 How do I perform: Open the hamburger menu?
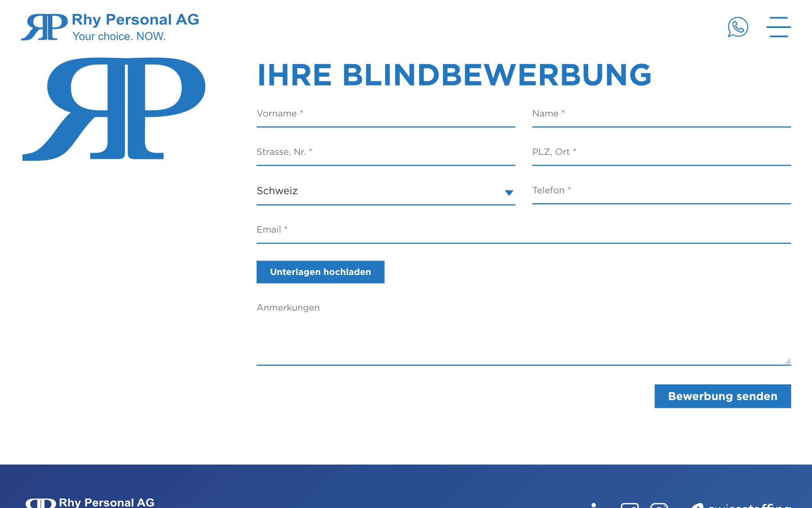point(779,27)
